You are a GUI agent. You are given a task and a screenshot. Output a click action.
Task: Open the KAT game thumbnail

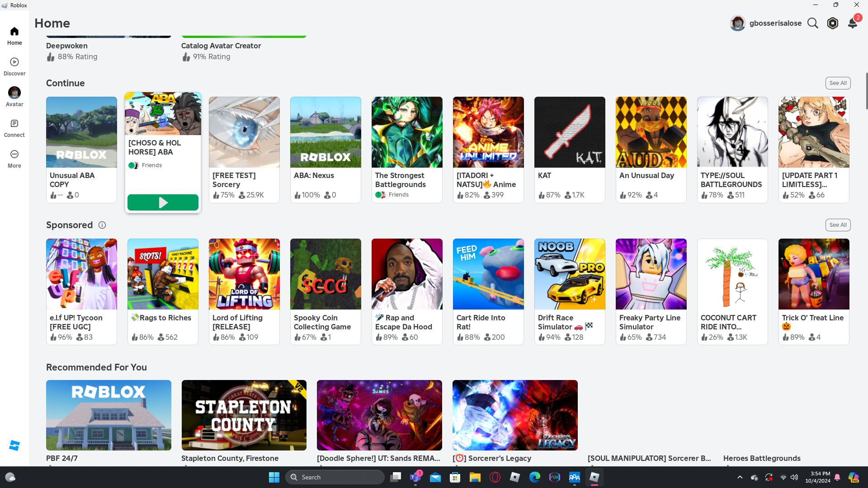pyautogui.click(x=570, y=132)
